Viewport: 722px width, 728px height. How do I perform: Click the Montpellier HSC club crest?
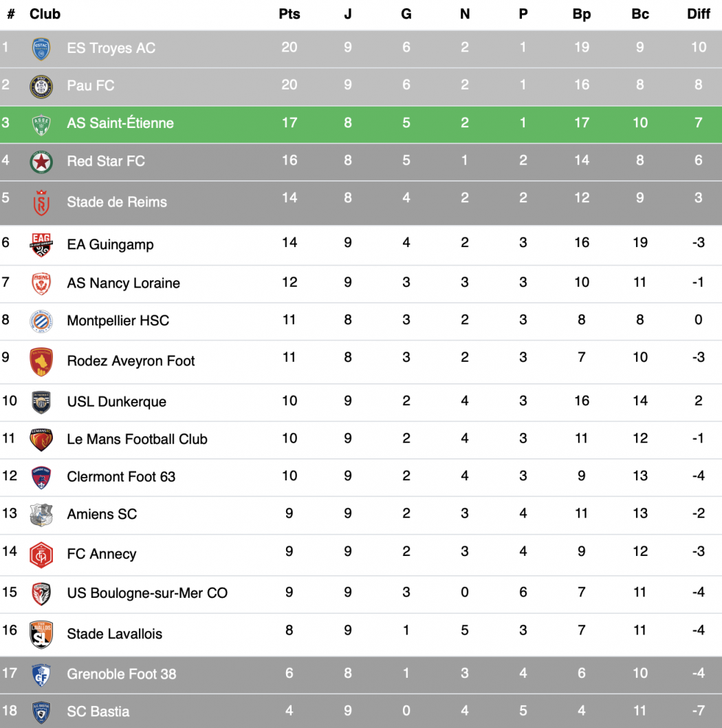click(x=41, y=321)
